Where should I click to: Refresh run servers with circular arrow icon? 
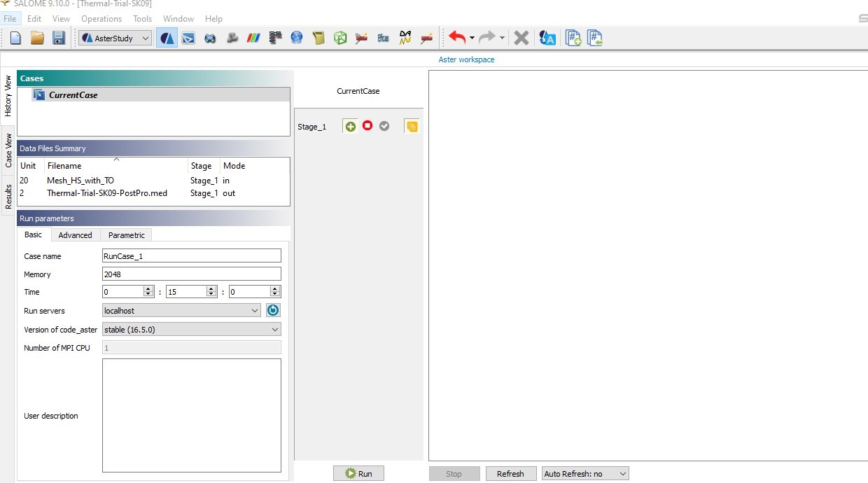point(273,310)
